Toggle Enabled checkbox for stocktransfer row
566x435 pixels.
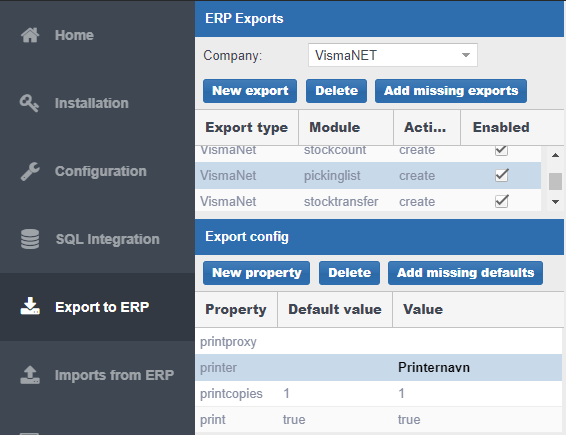click(502, 201)
